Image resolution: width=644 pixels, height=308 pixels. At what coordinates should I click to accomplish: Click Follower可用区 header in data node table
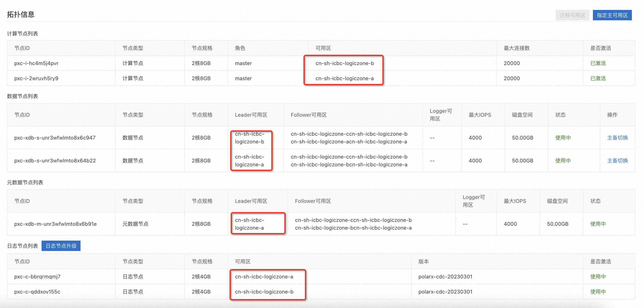point(309,115)
